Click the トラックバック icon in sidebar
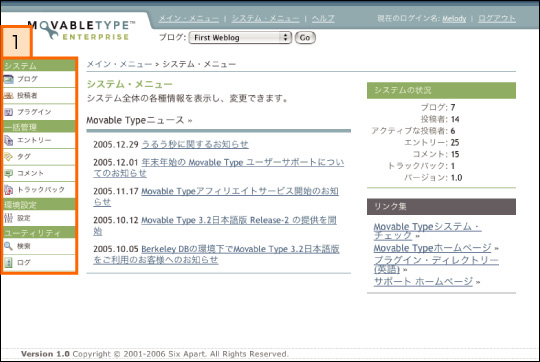540x362 pixels. click(9, 190)
